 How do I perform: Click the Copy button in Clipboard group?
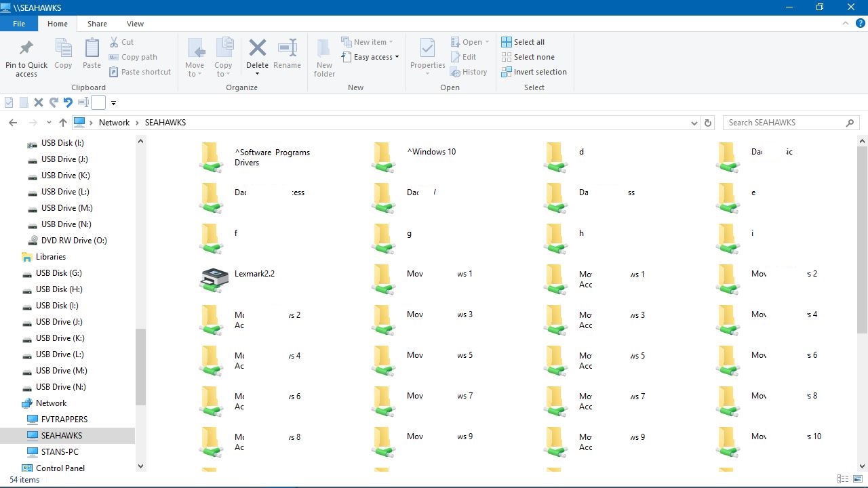63,54
